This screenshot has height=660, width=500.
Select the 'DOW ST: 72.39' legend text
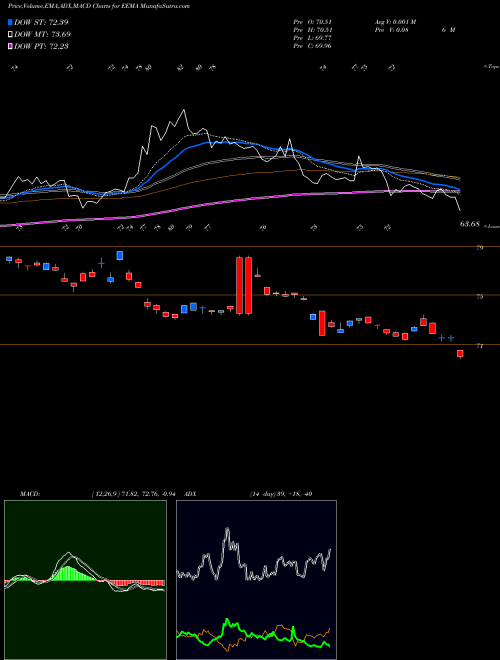pyautogui.click(x=41, y=22)
